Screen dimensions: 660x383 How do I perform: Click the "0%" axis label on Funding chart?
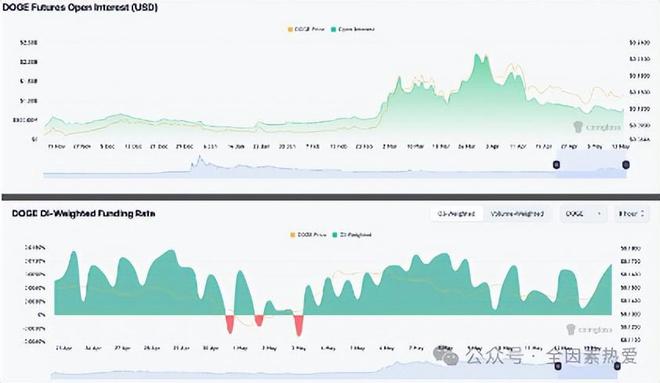41,314
